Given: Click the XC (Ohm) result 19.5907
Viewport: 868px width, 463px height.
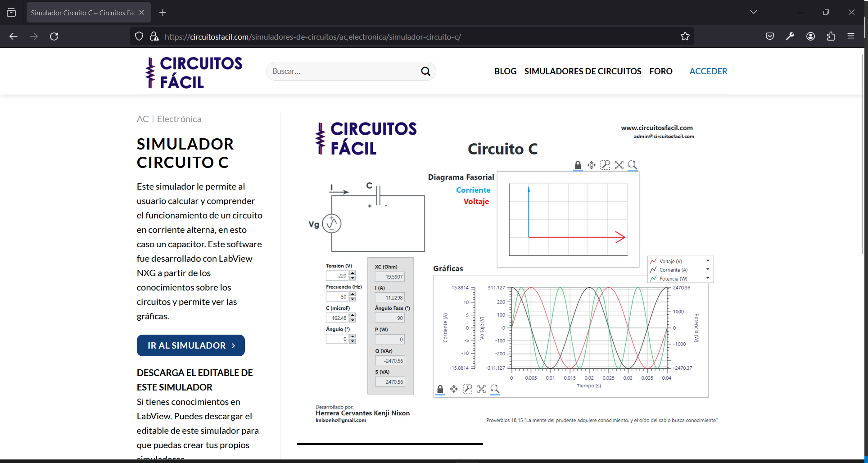Looking at the screenshot, I should coord(390,277).
